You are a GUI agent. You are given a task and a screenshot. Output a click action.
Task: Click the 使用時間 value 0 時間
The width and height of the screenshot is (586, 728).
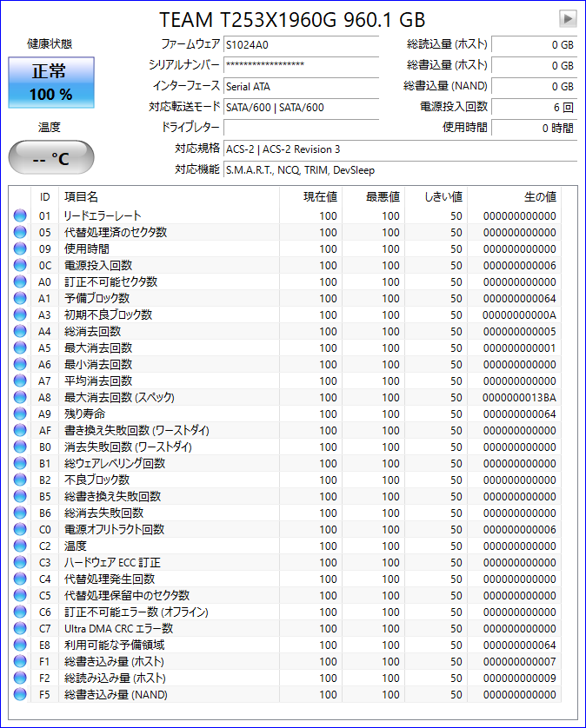tap(535, 128)
